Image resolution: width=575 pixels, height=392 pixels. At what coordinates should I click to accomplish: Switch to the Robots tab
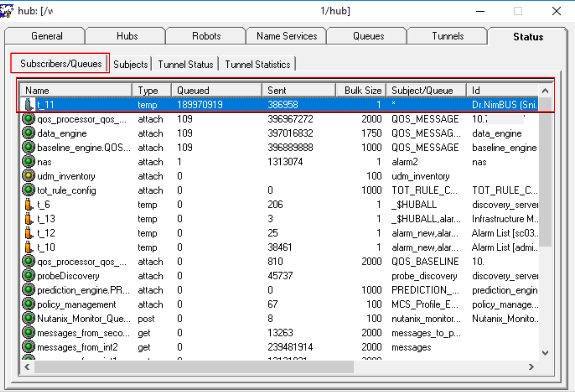pos(206,36)
